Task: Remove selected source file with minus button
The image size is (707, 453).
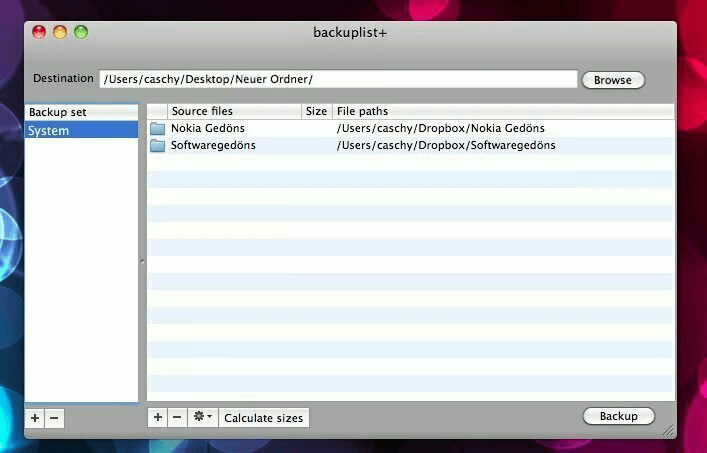Action: 177,417
